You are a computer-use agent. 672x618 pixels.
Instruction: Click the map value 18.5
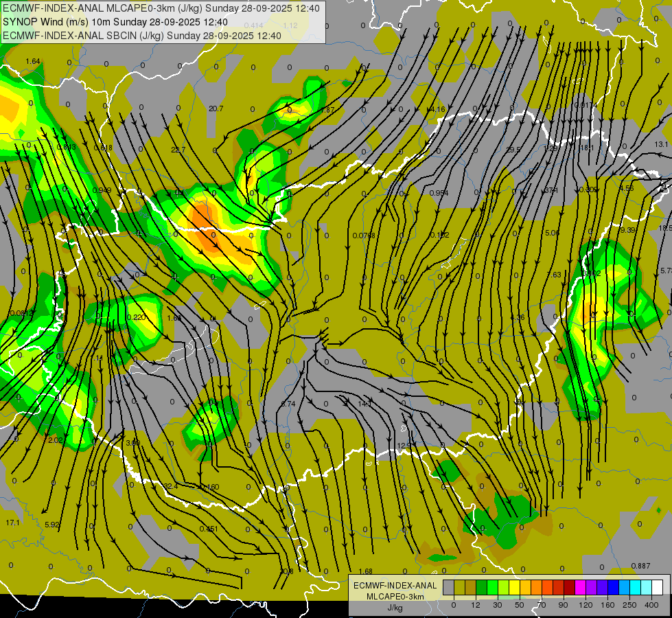coord(665,228)
